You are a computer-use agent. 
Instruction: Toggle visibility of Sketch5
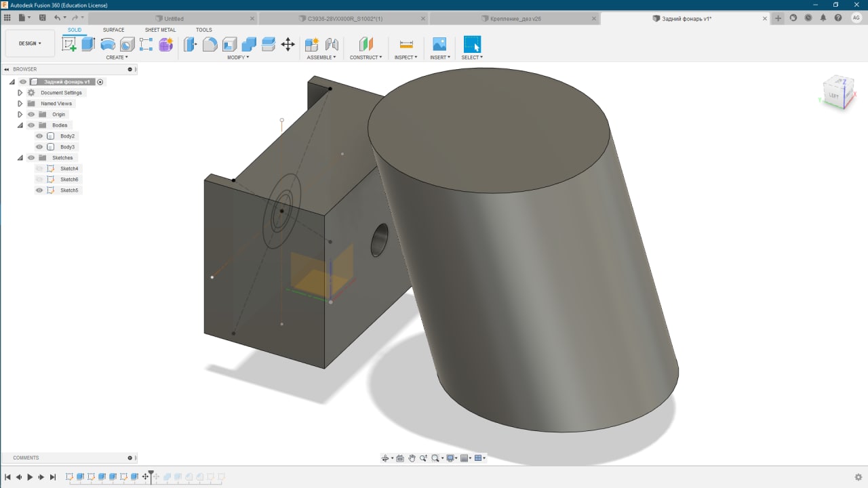pos(39,190)
